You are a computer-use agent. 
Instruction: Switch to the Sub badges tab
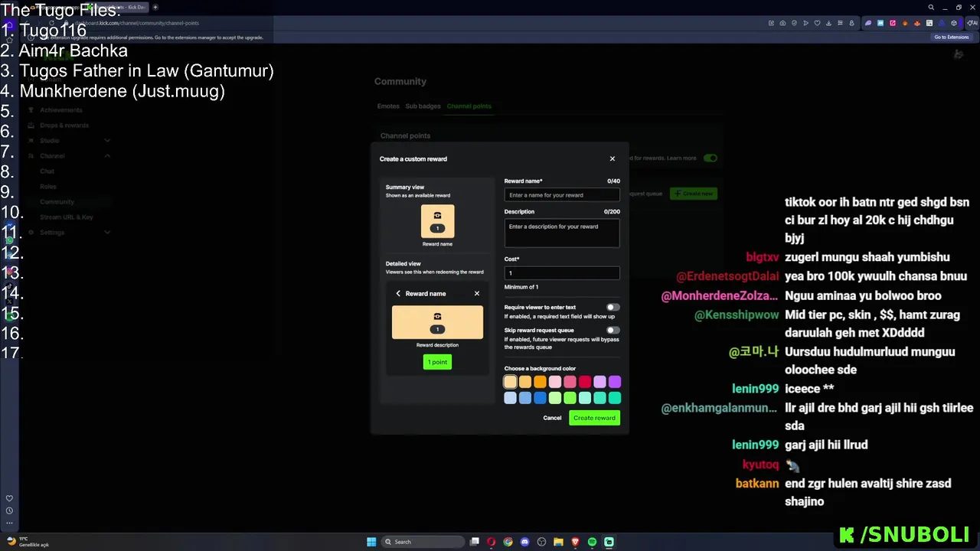(x=423, y=106)
